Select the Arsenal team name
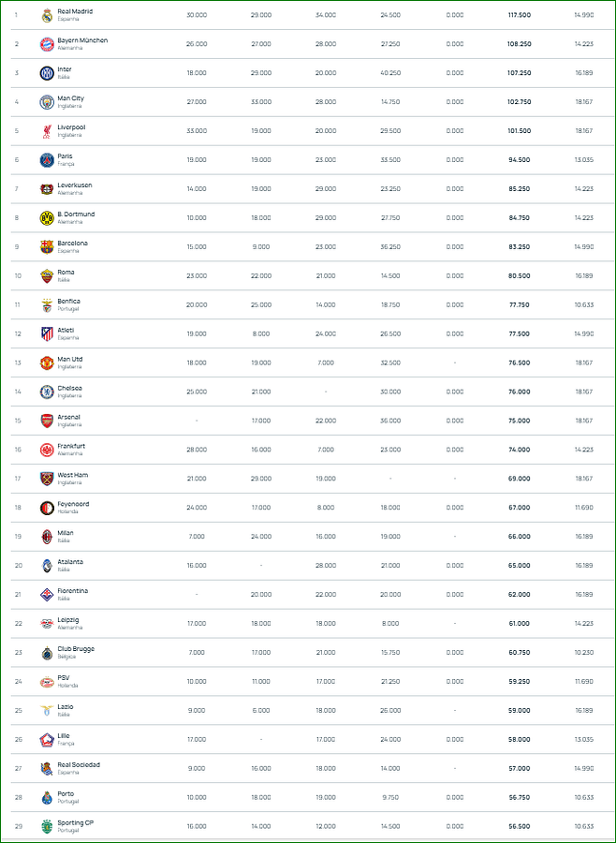This screenshot has width=616, height=843. 68,417
